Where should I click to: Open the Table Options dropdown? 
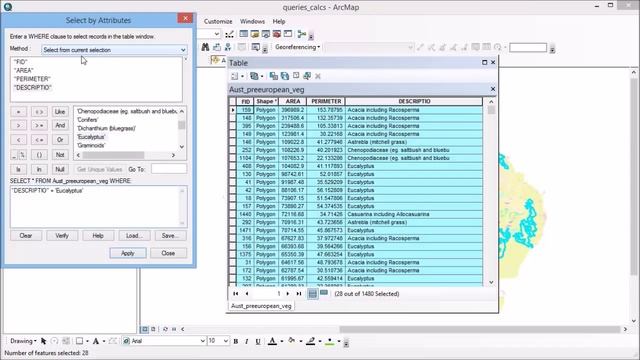tap(237, 76)
